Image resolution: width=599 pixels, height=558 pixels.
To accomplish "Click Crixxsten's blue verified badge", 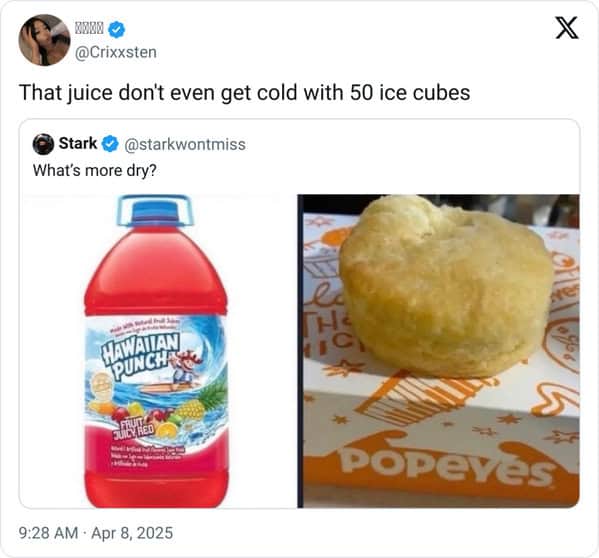I will tap(116, 29).
